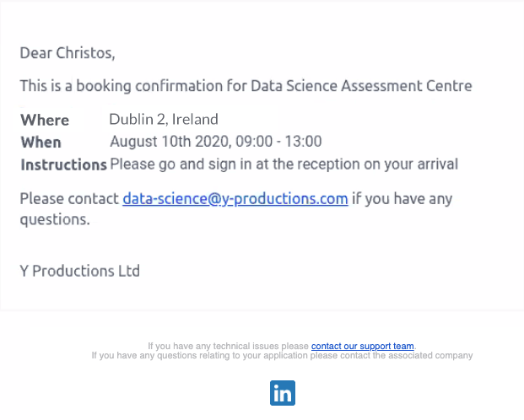Click 'if you have any' after email link
Screen dimensions: 524x420
(402, 200)
